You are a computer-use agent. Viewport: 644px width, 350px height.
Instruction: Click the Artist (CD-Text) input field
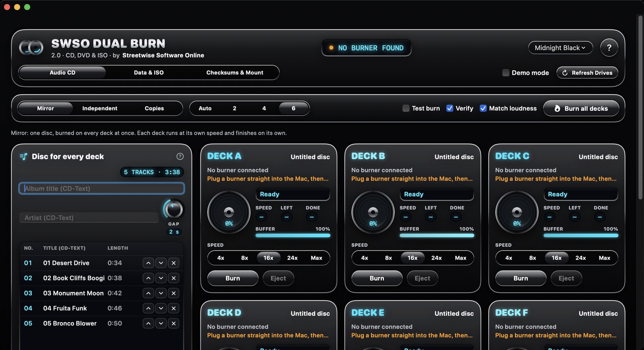(89, 217)
